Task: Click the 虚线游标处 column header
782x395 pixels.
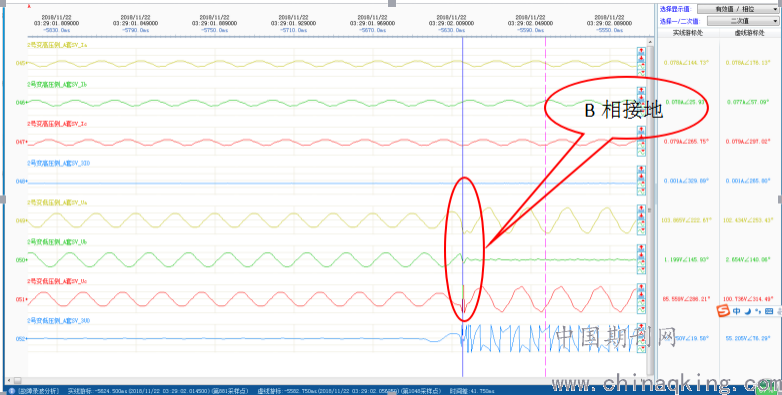Action: [750, 33]
